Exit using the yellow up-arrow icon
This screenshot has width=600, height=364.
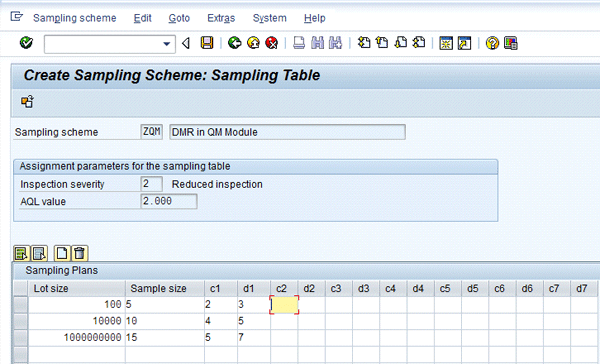point(253,43)
